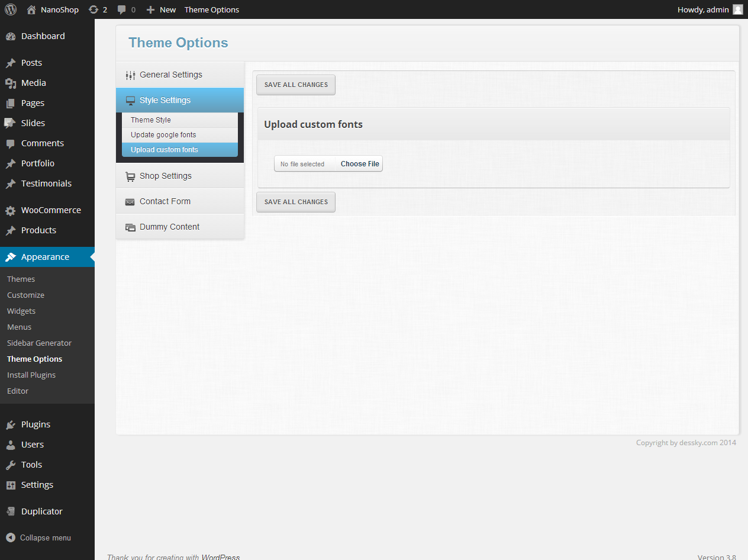
Task: Click Choose File to upload font
Action: click(359, 164)
